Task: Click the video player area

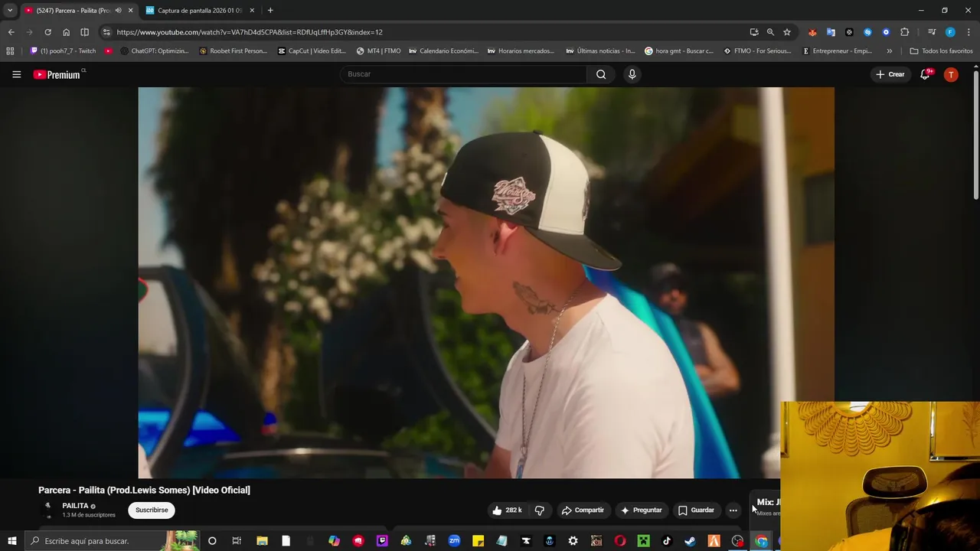Action: 486,282
